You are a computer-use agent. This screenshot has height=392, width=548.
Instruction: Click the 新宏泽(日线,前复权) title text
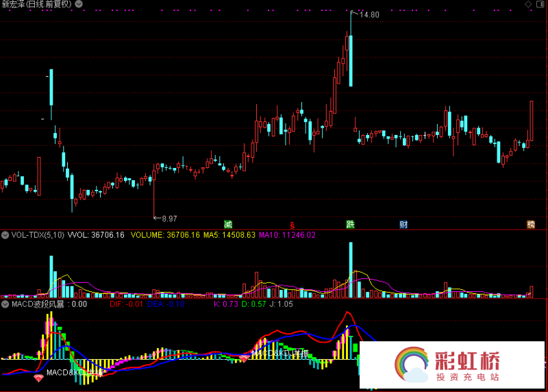[37, 4]
